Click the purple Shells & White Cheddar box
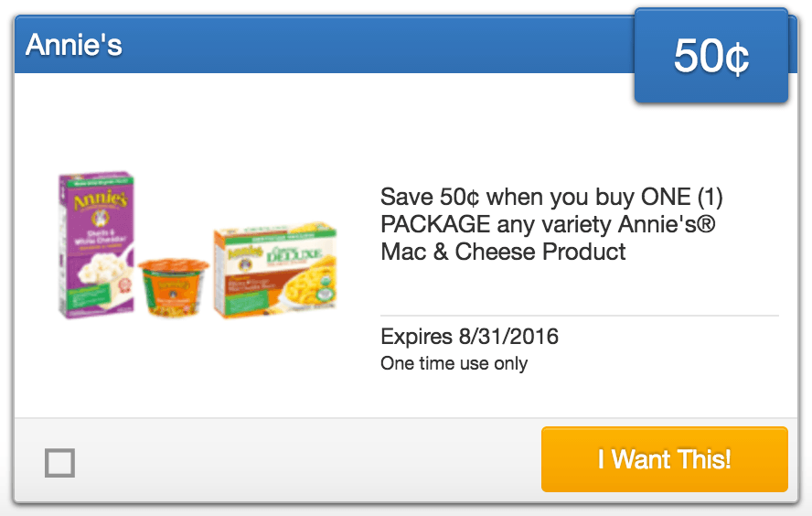Screen dimensions: 812x516 (x=95, y=245)
